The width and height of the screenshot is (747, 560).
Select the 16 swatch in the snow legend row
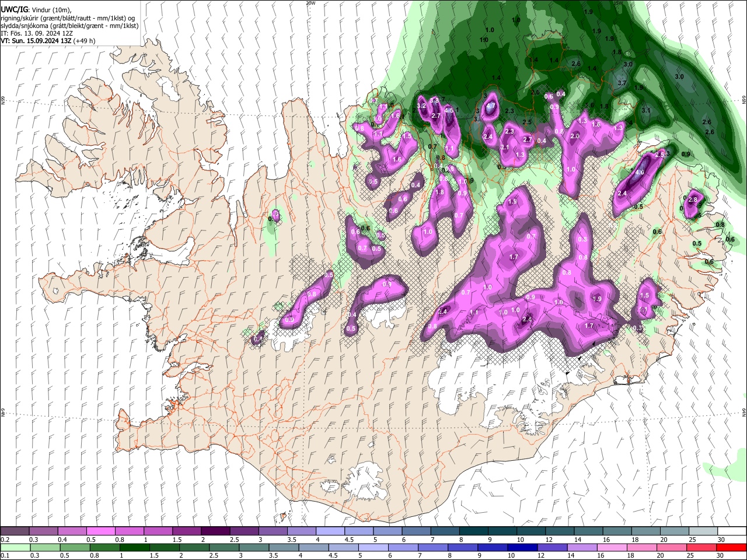coord(617,531)
